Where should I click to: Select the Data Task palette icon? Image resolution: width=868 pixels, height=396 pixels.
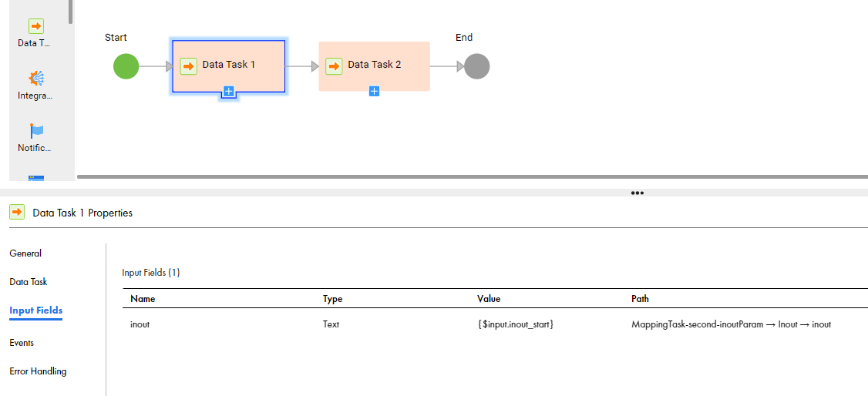click(x=36, y=26)
